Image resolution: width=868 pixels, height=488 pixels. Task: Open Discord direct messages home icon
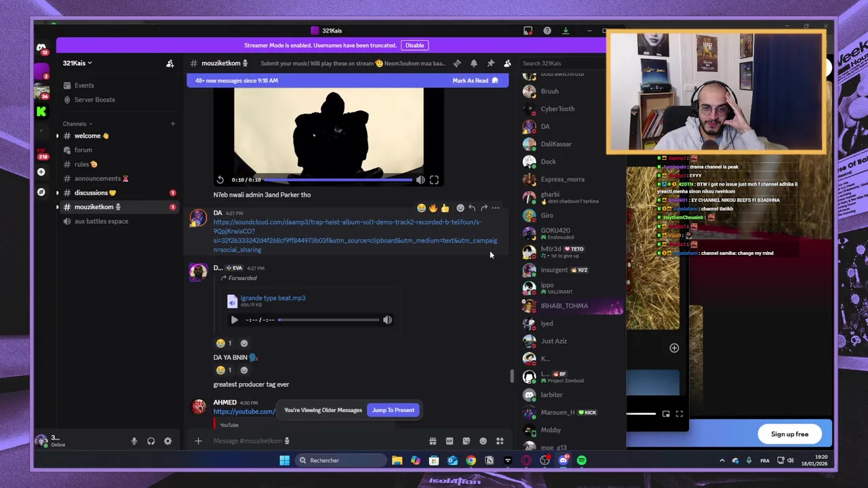(x=41, y=47)
